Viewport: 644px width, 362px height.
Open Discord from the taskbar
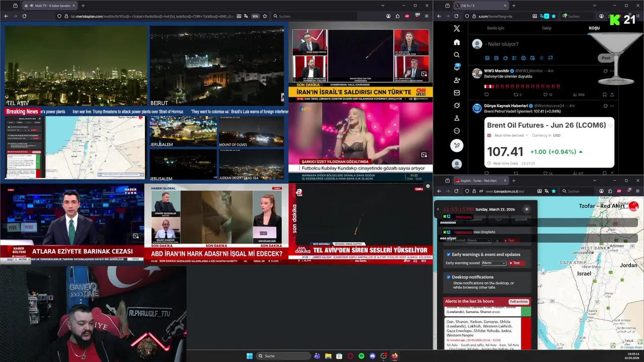click(372, 356)
